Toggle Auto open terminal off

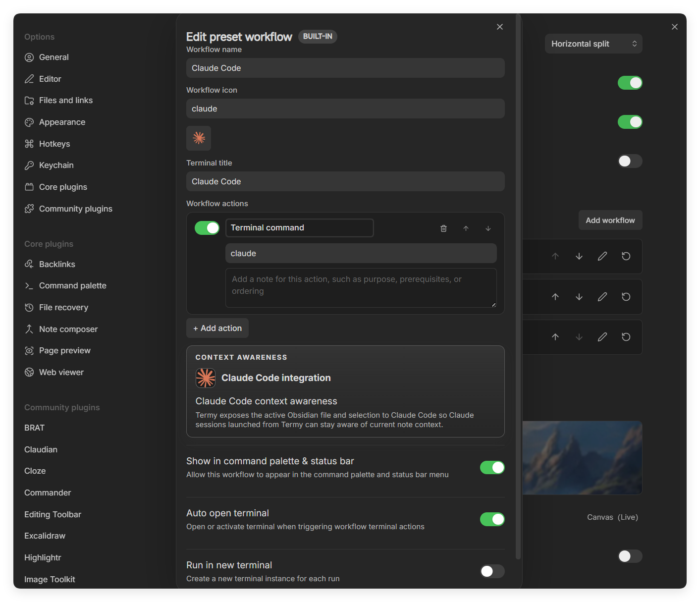(492, 520)
